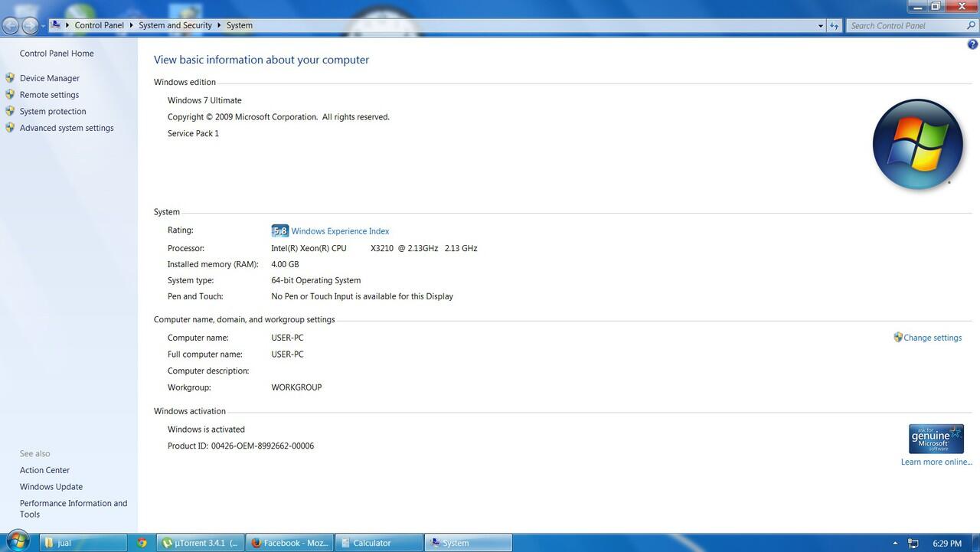Show hidden tray icons arrow
The width and height of the screenshot is (980, 552).
pos(895,544)
